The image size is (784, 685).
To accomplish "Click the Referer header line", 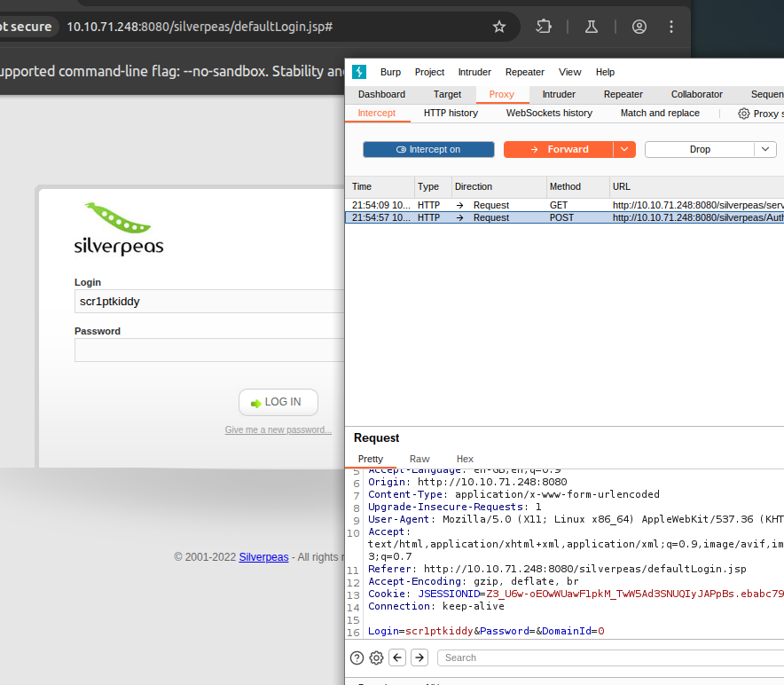I will (557, 569).
